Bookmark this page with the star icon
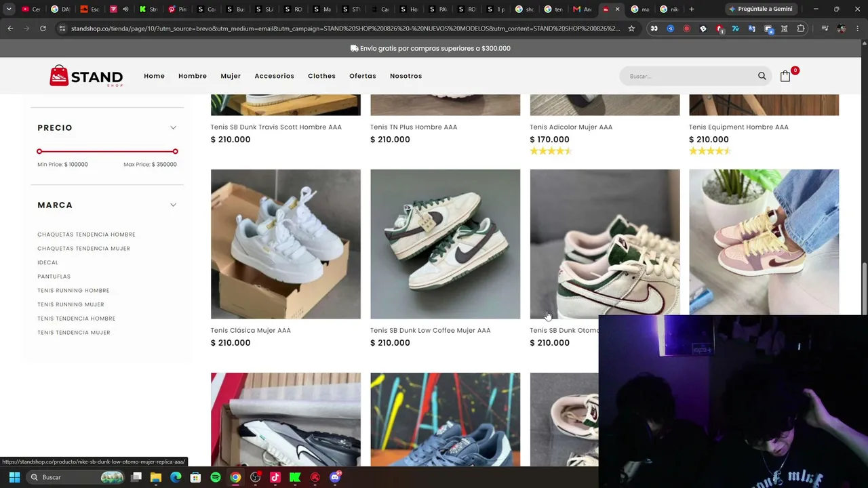 [x=631, y=28]
